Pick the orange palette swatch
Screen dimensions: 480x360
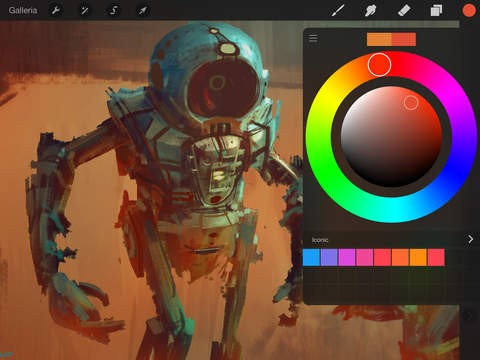click(400, 257)
